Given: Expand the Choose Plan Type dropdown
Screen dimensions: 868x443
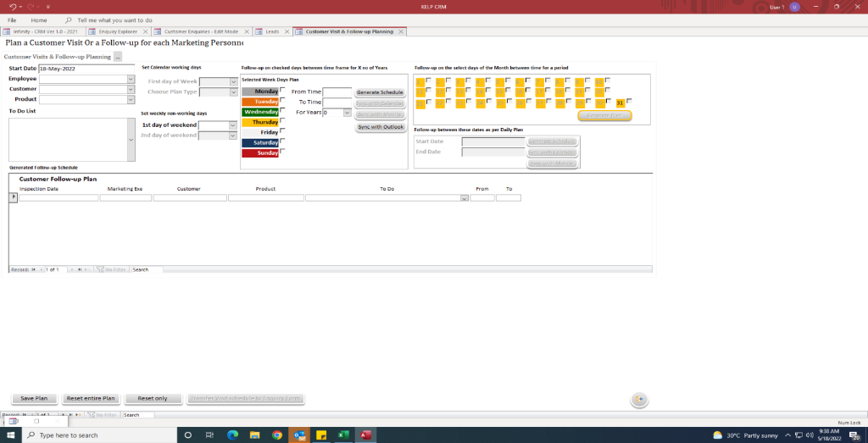Looking at the screenshot, I should pos(234,92).
